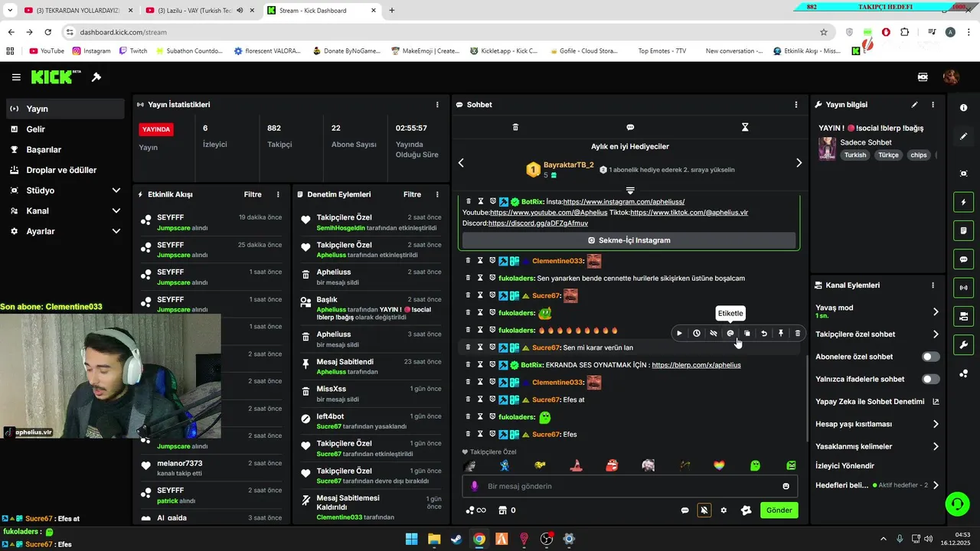Click the Gönder send button
980x551 pixels.
pos(779,510)
